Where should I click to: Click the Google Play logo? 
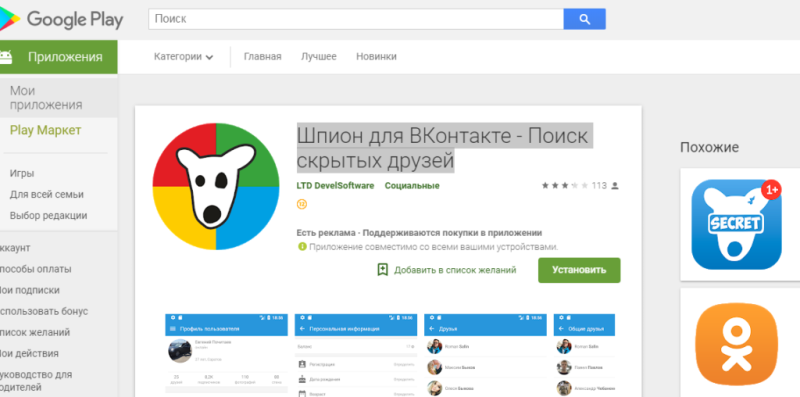[62, 19]
